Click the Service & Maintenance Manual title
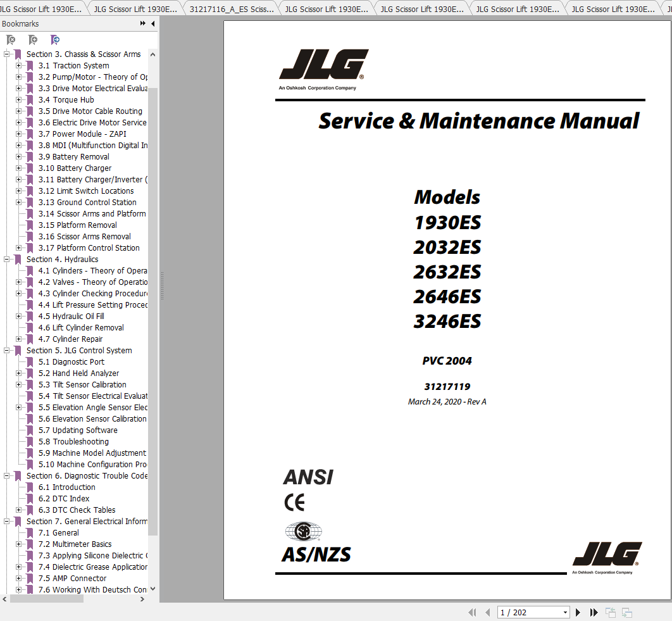672x621 pixels. click(x=479, y=121)
